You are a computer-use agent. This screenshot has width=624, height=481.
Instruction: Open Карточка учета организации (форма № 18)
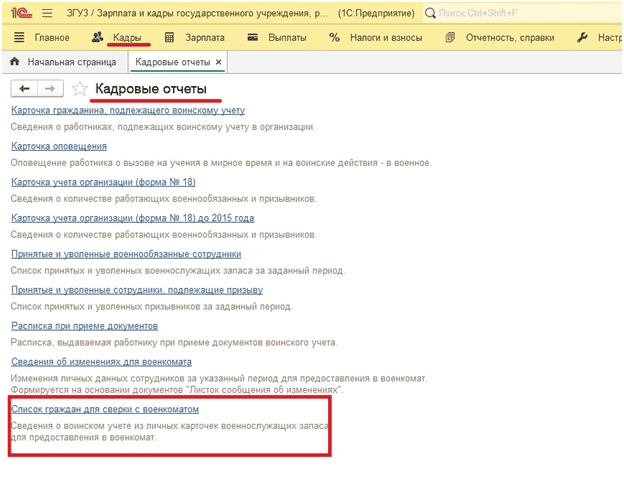(103, 182)
